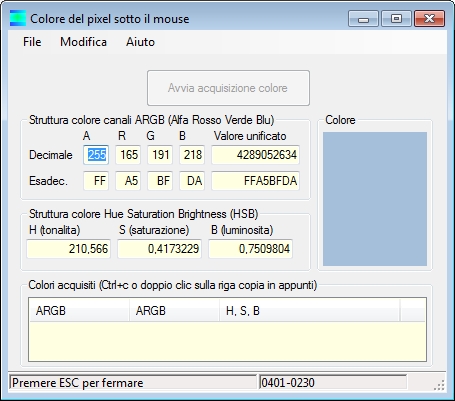This screenshot has width=455, height=401.
Task: Click the app icon in the title bar
Action: [x=18, y=18]
